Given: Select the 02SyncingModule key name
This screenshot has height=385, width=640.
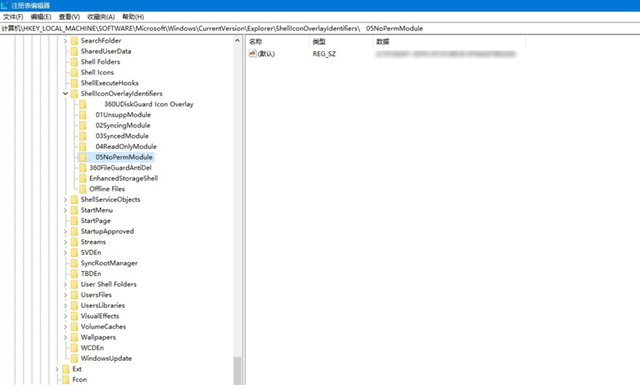Looking at the screenshot, I should (123, 125).
